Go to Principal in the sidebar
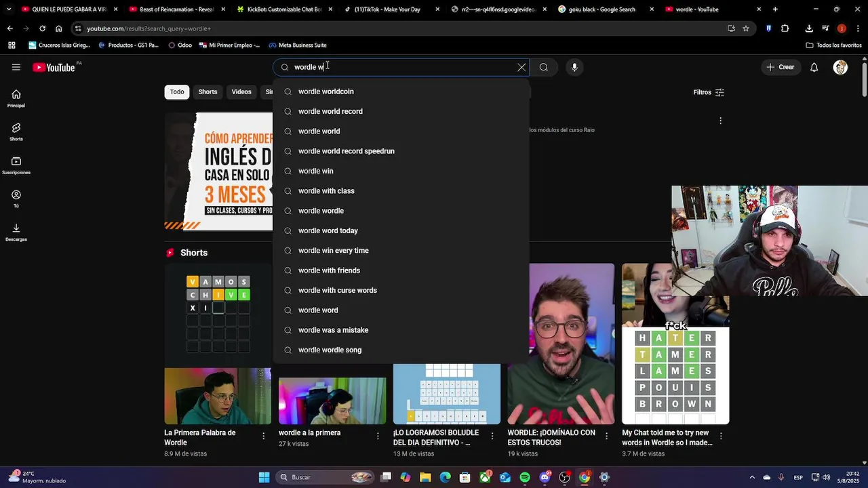Image resolution: width=868 pixels, height=488 pixels. (16, 99)
